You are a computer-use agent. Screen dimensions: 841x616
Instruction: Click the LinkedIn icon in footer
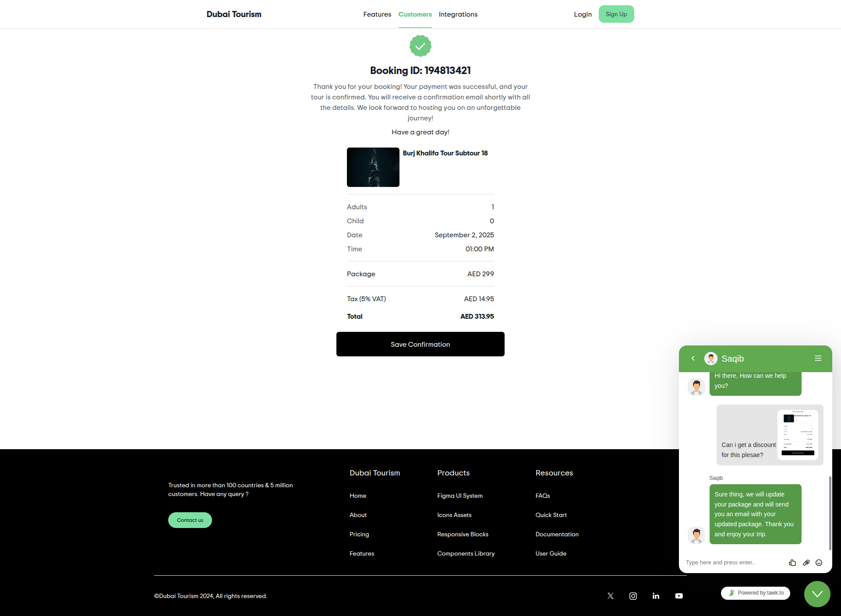(656, 596)
